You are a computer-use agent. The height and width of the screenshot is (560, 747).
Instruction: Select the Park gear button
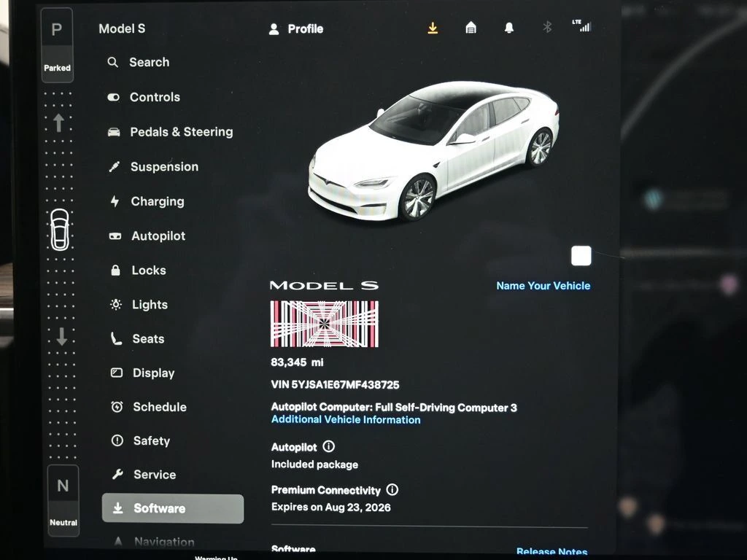click(57, 40)
